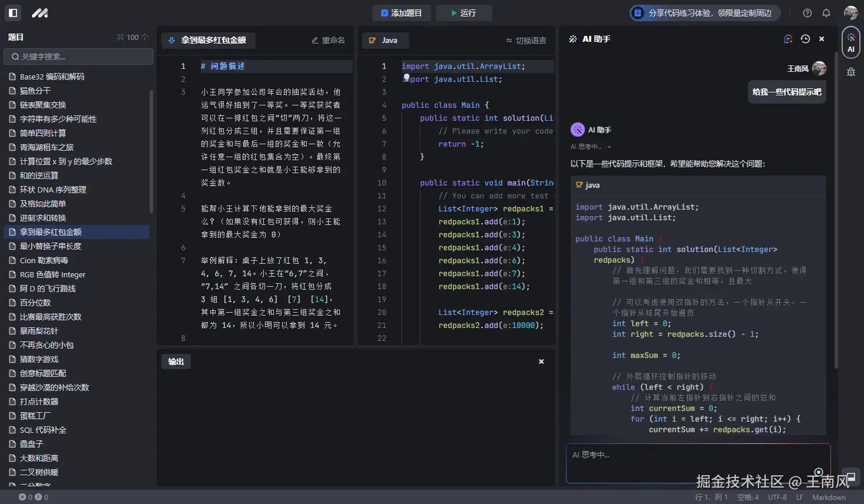Switch to the Java language tab
This screenshot has height=504, width=864.
point(385,41)
